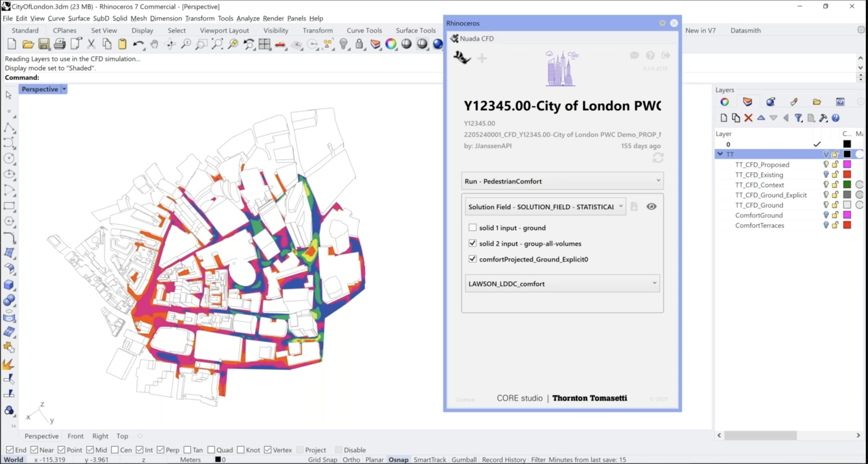Click the layer filter funnel icon
This screenshot has width=868, height=464.
point(798,118)
